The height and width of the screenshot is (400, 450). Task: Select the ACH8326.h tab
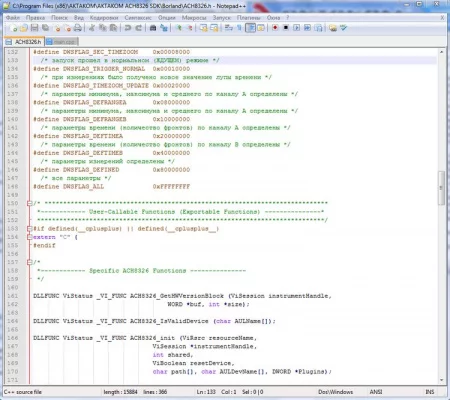tap(24, 42)
